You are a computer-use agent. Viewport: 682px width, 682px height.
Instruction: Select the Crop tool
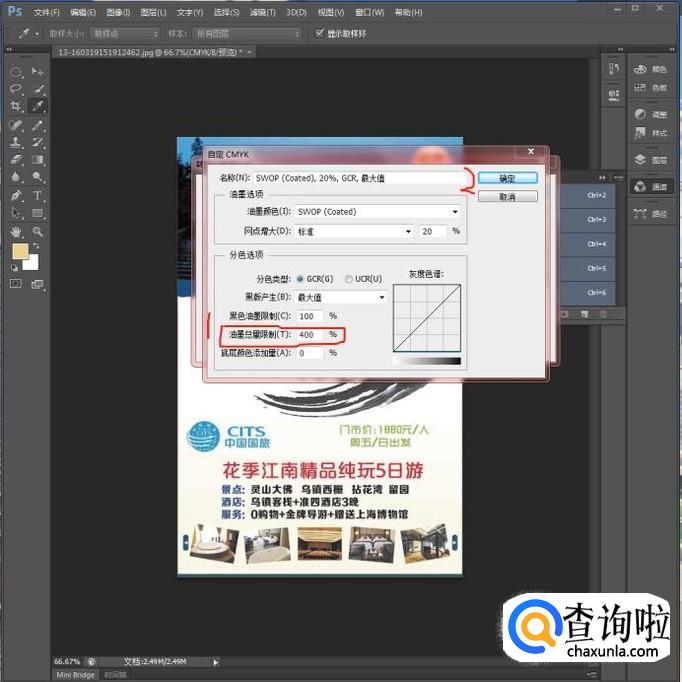coord(16,106)
